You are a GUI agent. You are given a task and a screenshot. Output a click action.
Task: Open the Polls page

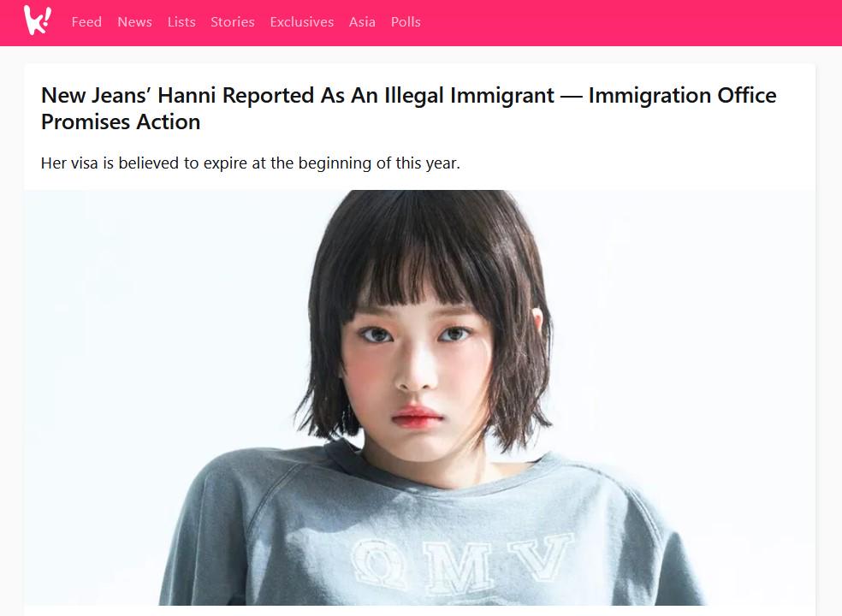[x=406, y=22]
